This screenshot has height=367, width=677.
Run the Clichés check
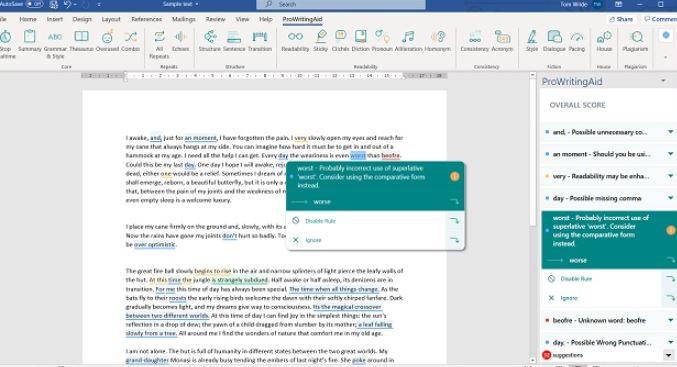pos(340,41)
